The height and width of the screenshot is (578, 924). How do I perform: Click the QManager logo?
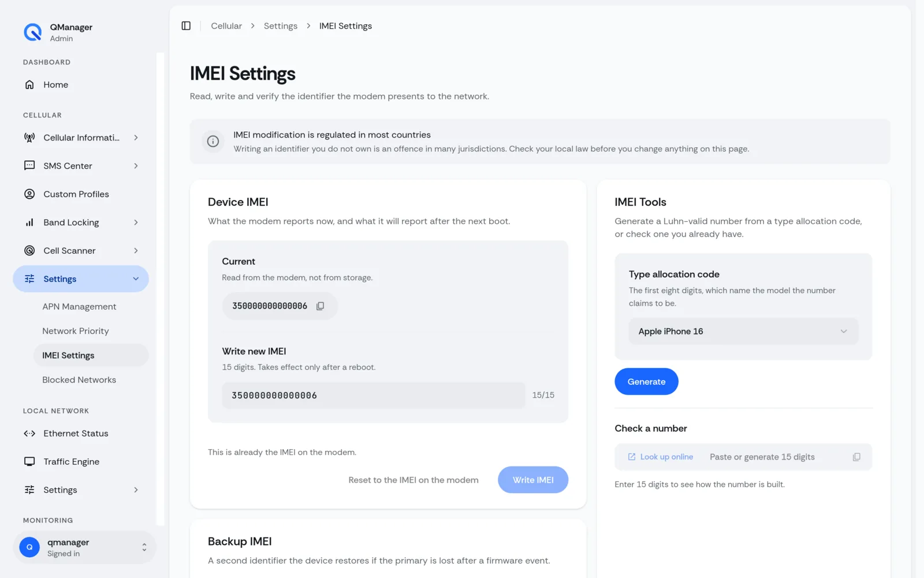click(32, 32)
